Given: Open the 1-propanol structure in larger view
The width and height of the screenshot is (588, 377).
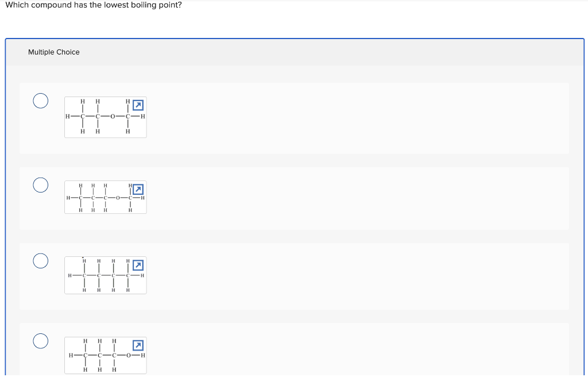Looking at the screenshot, I should coord(138,345).
